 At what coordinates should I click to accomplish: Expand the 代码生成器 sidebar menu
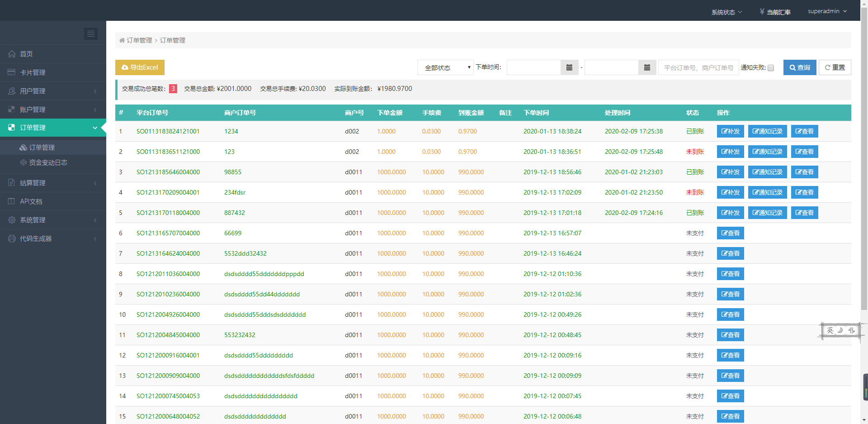[x=53, y=238]
